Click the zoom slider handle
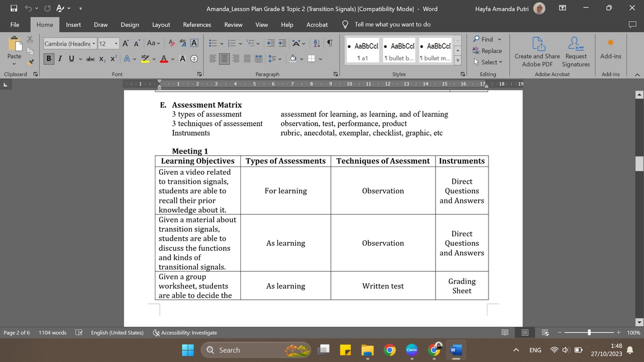 589,333
